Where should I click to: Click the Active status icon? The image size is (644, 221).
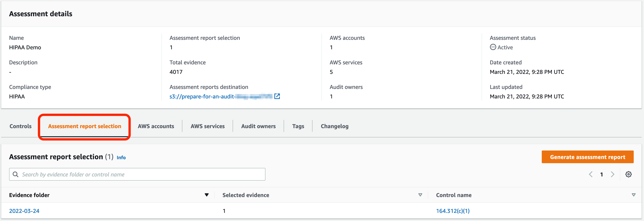click(493, 47)
